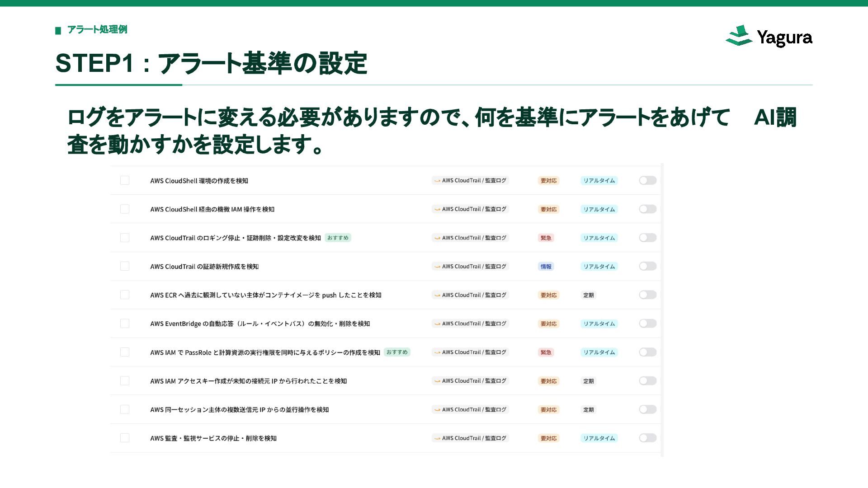The width and height of the screenshot is (868, 488).
Task: Open rule AWS CloudShell 環境の作成を検知
Action: [199, 181]
